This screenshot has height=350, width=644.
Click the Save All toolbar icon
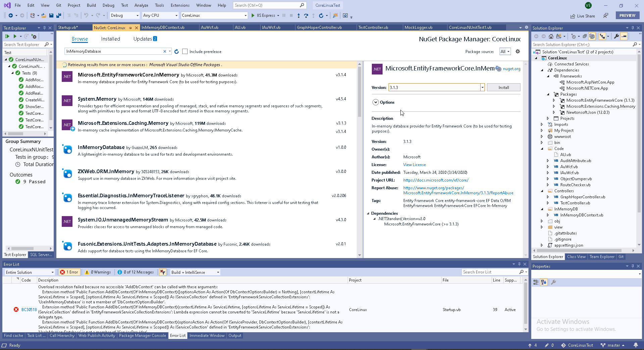click(59, 15)
